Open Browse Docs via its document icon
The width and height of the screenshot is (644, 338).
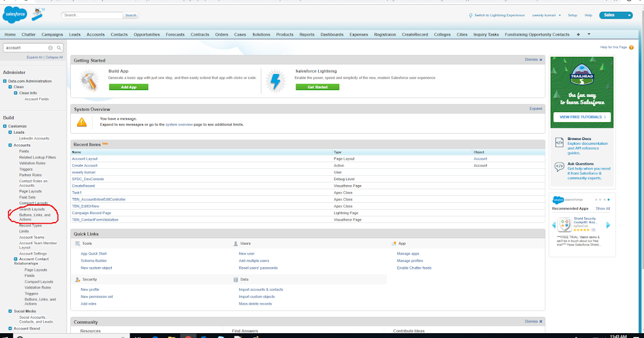pos(558,143)
